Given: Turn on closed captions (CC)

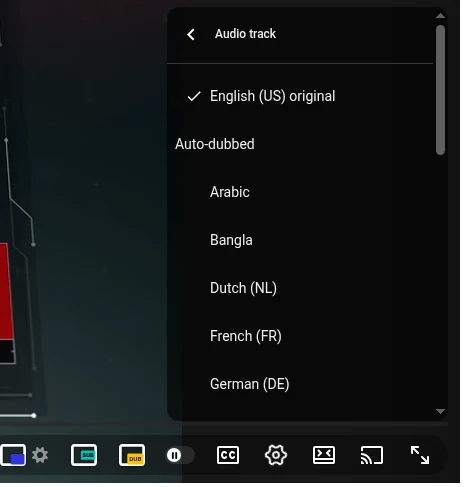Looking at the screenshot, I should 228,455.
